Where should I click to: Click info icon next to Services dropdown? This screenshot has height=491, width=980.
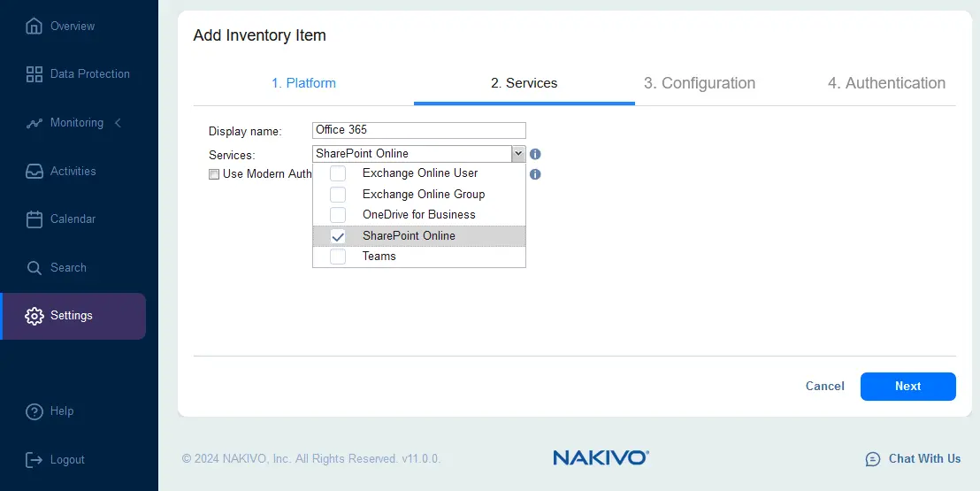(x=535, y=154)
